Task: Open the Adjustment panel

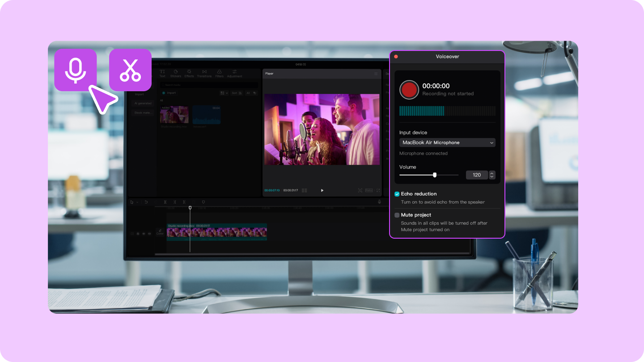Action: (x=235, y=74)
